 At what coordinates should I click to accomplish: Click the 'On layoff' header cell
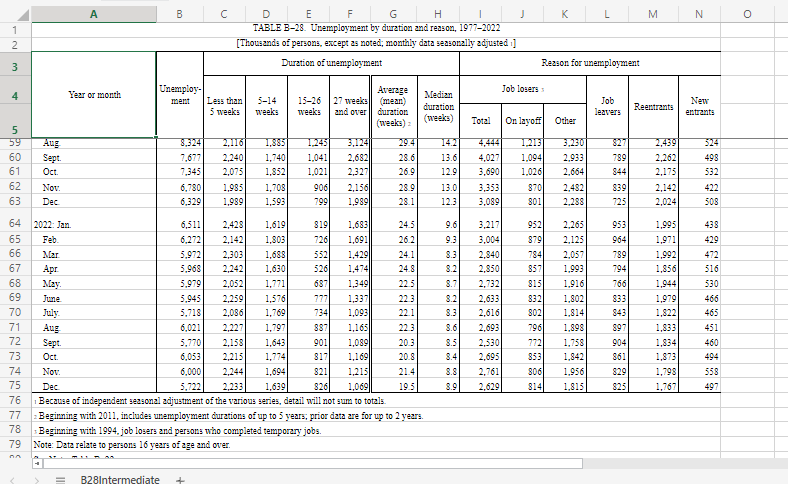[x=523, y=121]
